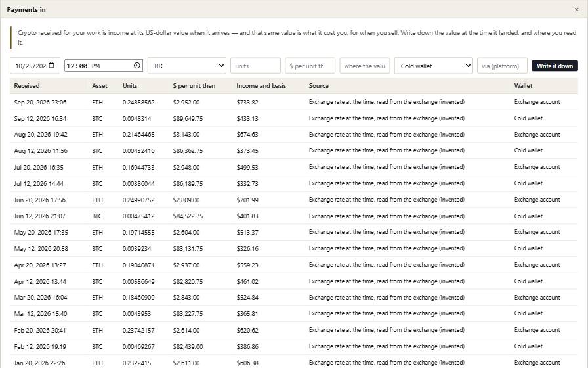
Task: Open the Cold wallet dropdown
Action: coord(434,66)
